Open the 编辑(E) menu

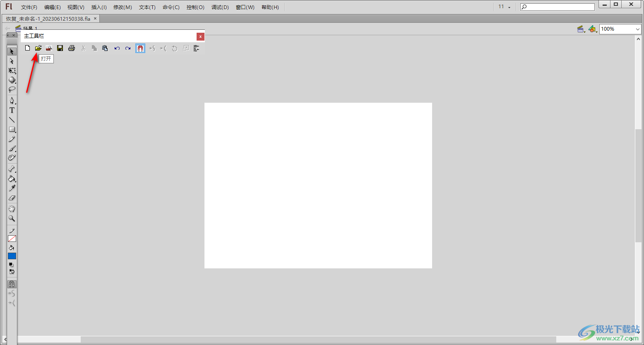tap(53, 7)
